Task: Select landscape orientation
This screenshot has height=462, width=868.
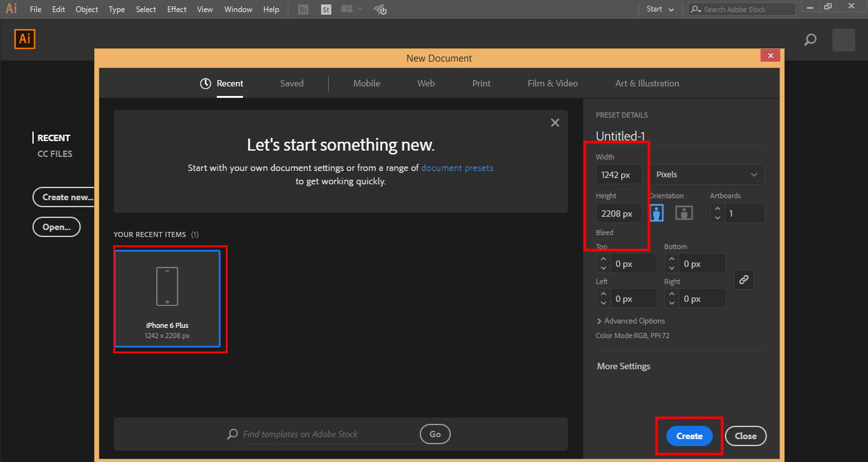Action: coord(684,213)
